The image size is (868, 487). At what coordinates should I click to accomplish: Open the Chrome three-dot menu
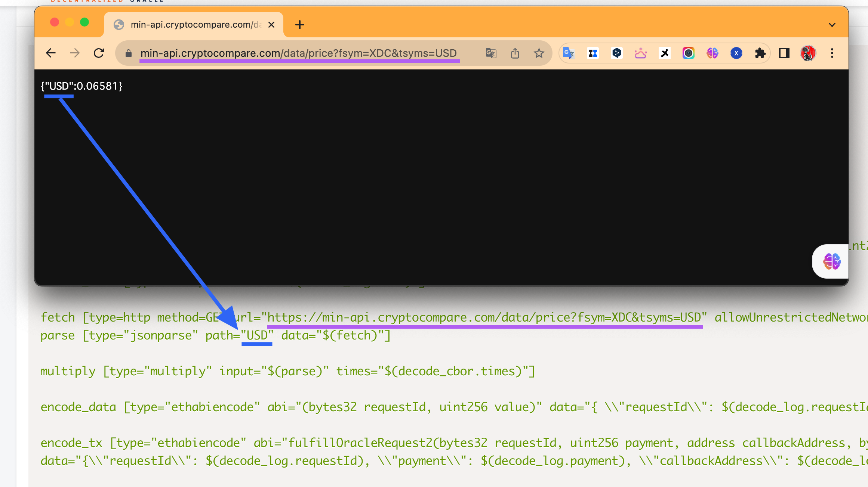[832, 53]
